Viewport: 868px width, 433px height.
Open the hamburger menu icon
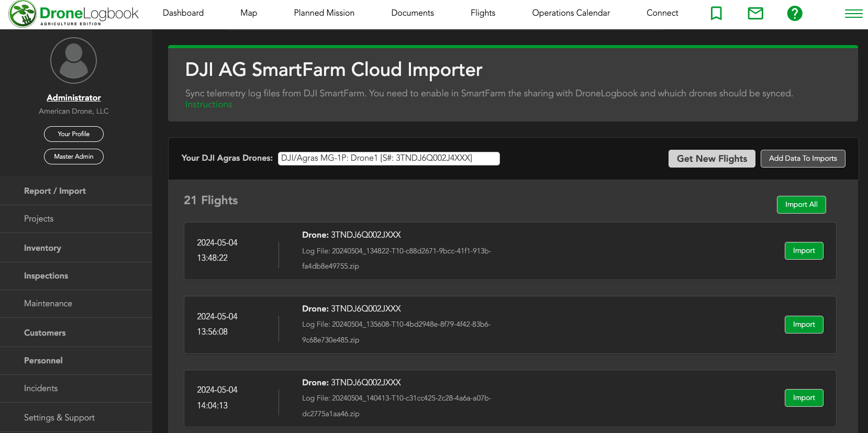[x=854, y=14]
